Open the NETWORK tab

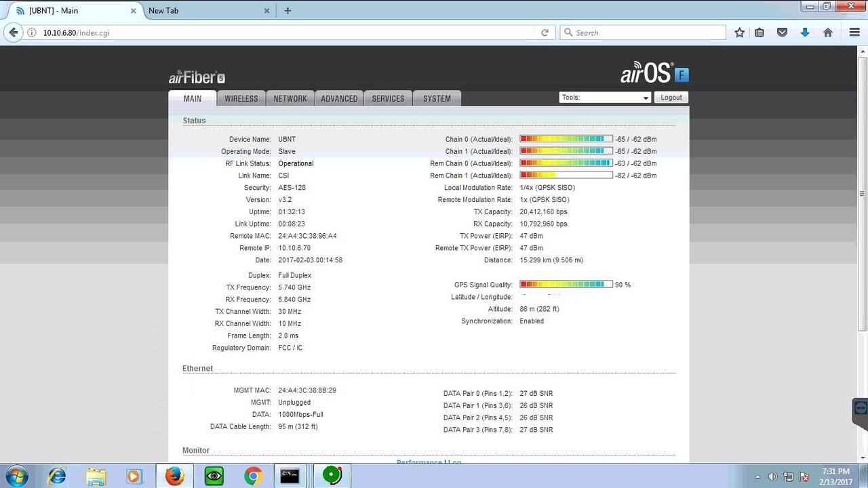pos(290,98)
